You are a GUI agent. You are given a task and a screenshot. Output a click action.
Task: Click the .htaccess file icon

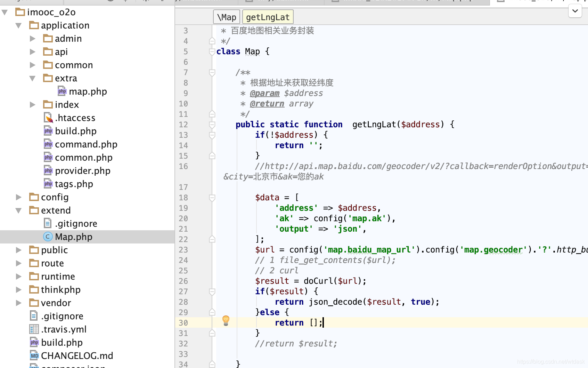(48, 118)
